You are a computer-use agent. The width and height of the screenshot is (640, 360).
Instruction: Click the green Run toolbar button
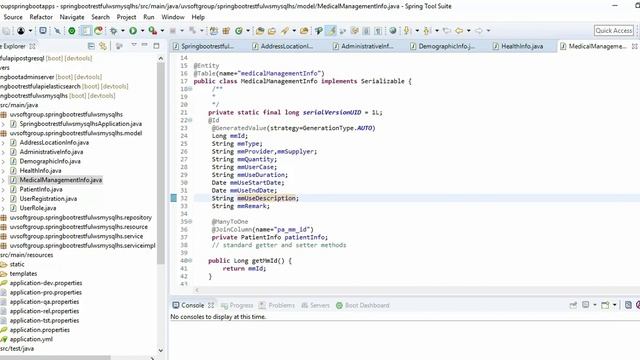pos(133,31)
